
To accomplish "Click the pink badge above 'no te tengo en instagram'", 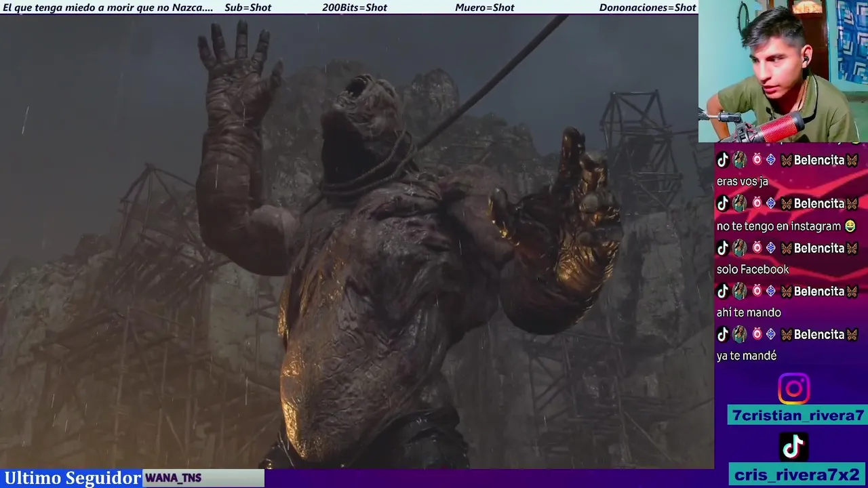I will click(x=757, y=203).
